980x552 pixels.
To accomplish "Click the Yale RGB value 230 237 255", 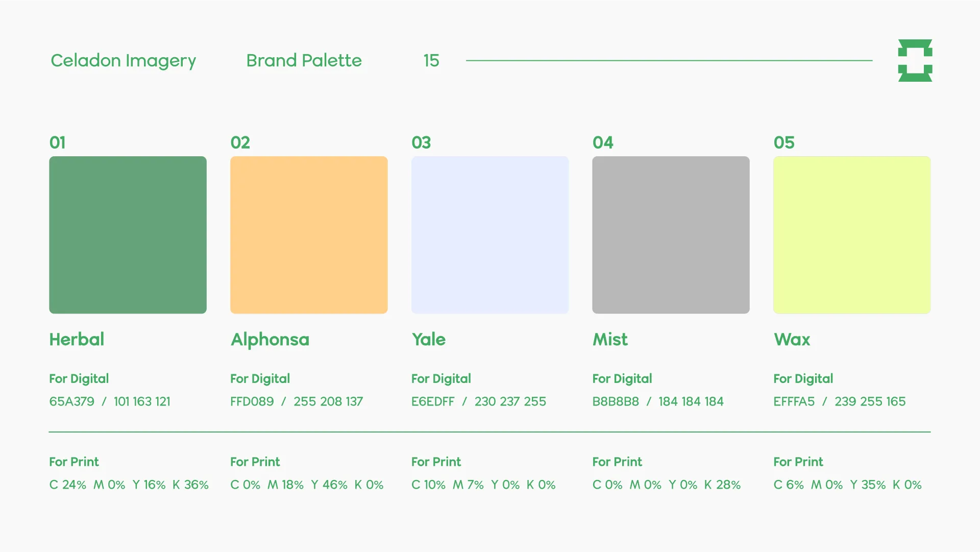I will click(x=510, y=401).
